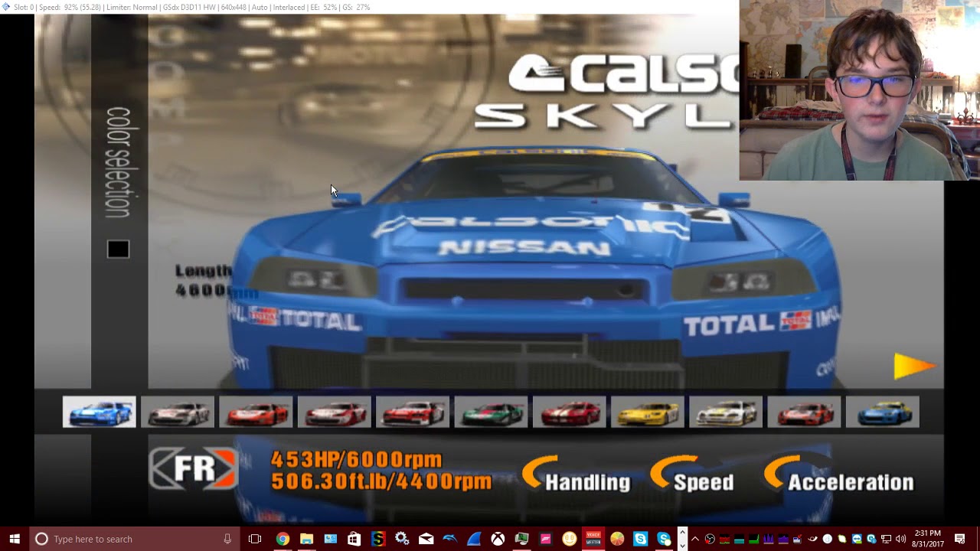Viewport: 980px width, 551px height.
Task: Open the Xbox app taskbar icon
Action: pyautogui.click(x=498, y=539)
